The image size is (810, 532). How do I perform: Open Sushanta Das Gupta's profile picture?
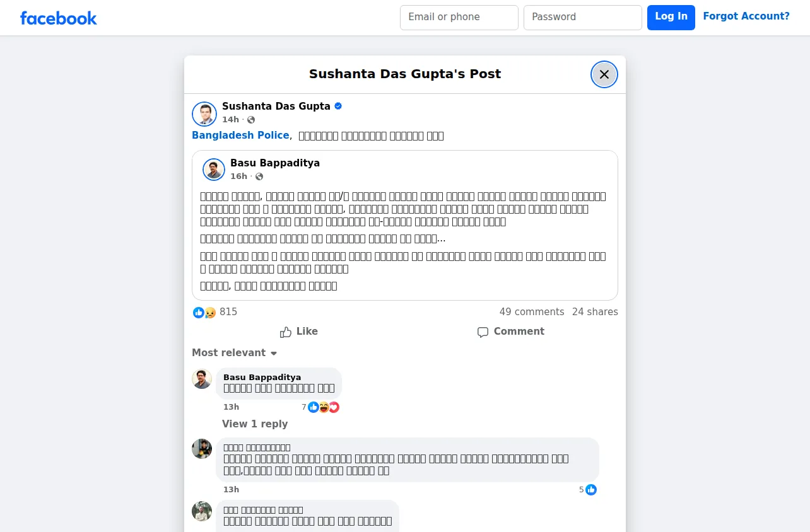204,114
